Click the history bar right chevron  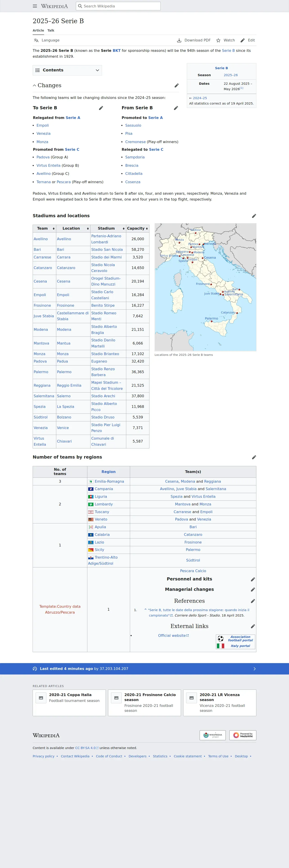click(254, 669)
